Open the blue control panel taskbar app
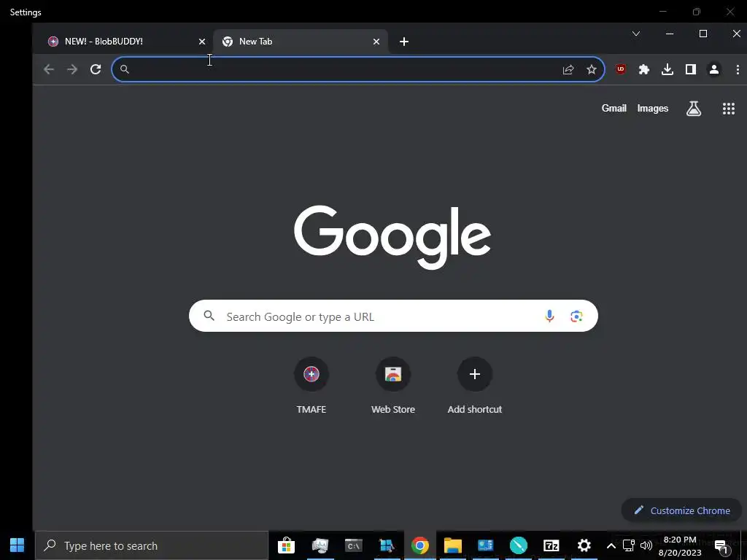The image size is (747, 560). tap(485, 545)
